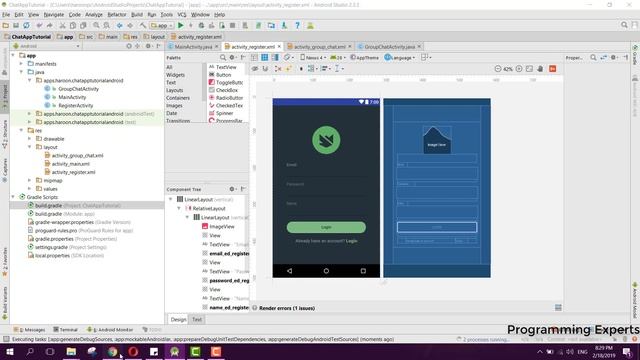The image size is (640, 360).
Task: Click zoom to fit screen icon
Action: (x=529, y=69)
